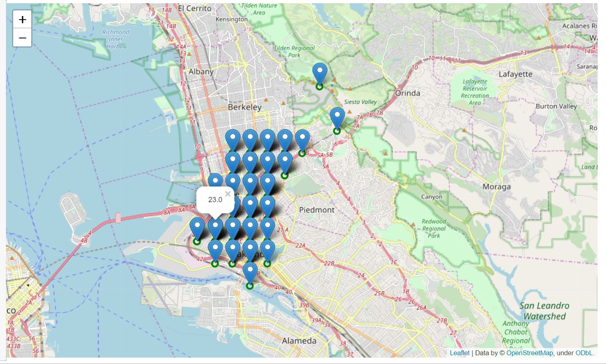
Task: Click the rightmost marker in the top Berkeley row
Action: pos(302,138)
